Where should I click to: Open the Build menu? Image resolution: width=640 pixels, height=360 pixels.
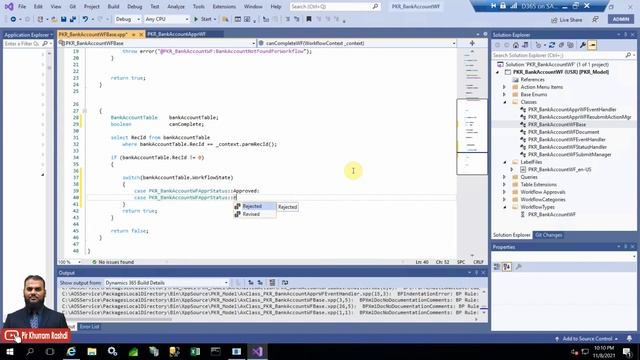pos(113,7)
